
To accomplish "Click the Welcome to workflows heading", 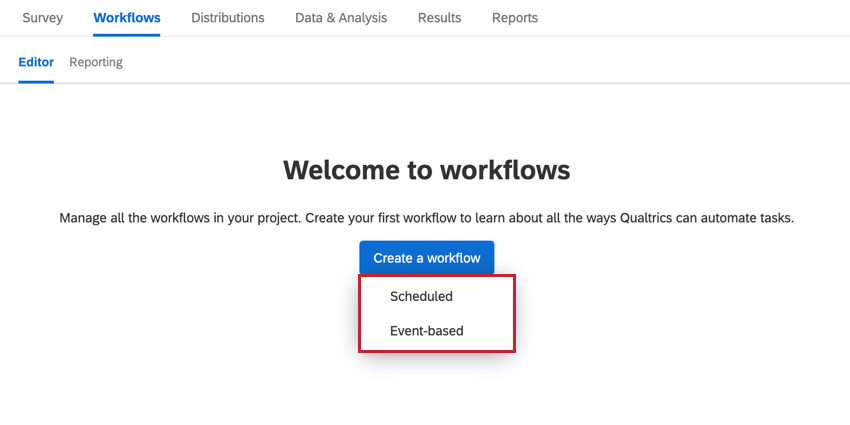I will click(x=427, y=170).
